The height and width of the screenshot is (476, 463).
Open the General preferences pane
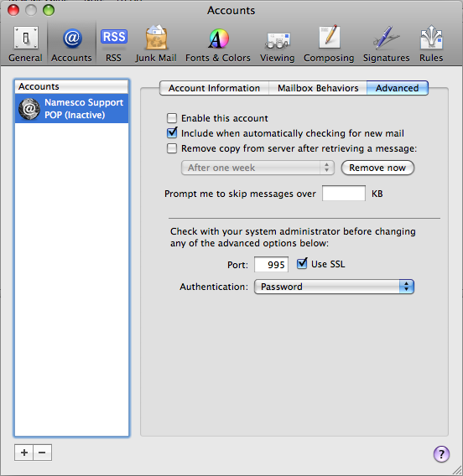(x=25, y=44)
